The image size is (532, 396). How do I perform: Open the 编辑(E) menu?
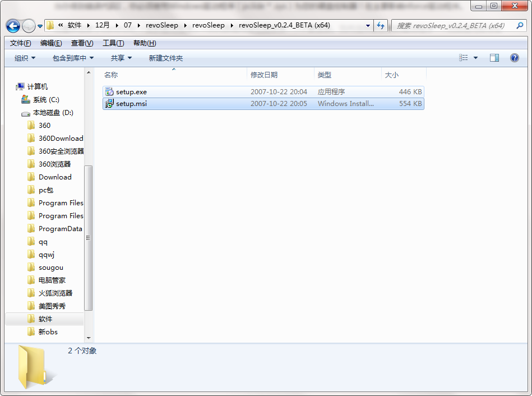point(51,43)
